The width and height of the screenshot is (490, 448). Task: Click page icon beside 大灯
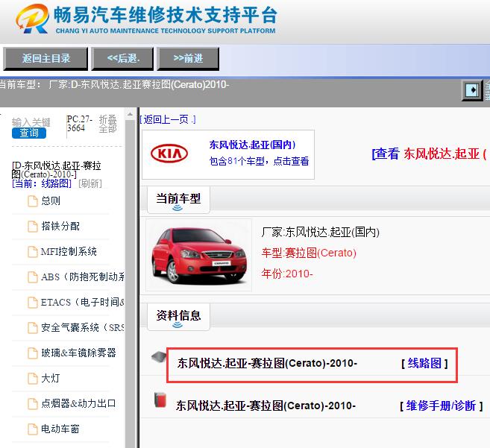pyautogui.click(x=33, y=378)
